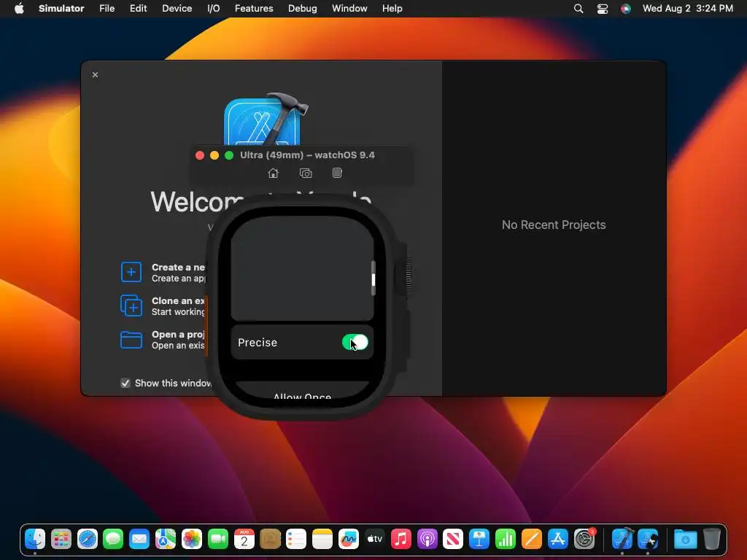
Task: Open Freeform from the Dock
Action: tap(348, 539)
